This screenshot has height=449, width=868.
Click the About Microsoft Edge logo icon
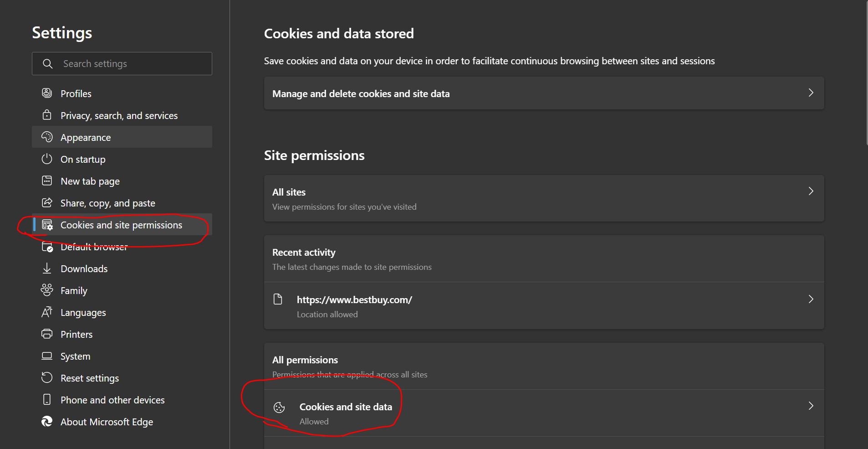(47, 422)
